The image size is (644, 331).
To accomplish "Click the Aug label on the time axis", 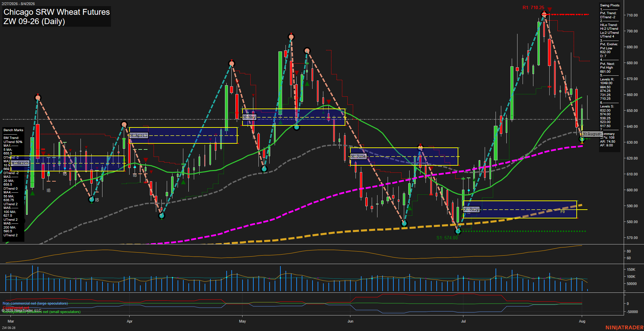I will 582,321.
